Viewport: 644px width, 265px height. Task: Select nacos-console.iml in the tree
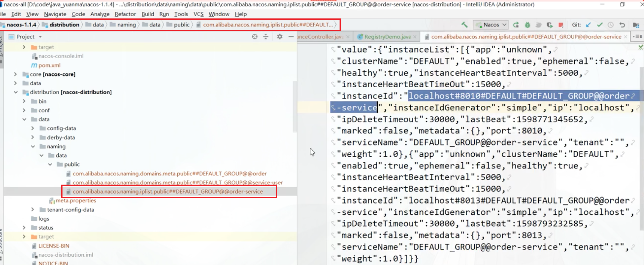point(61,56)
